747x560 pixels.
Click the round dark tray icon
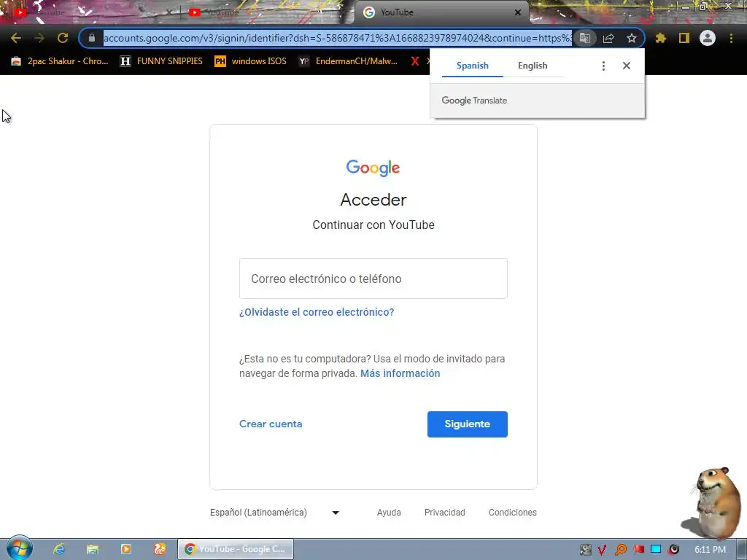(673, 550)
